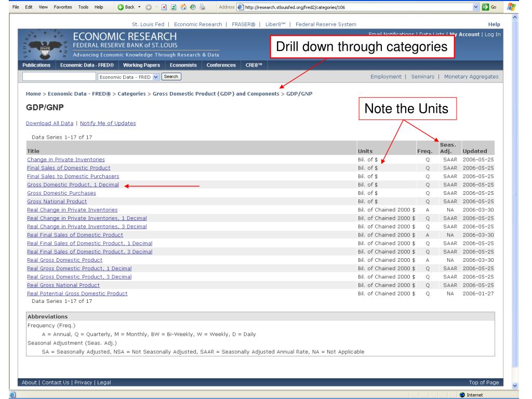This screenshot has height=399, width=532.
Task: Click the Home icon in the toolbar
Action: click(x=183, y=7)
